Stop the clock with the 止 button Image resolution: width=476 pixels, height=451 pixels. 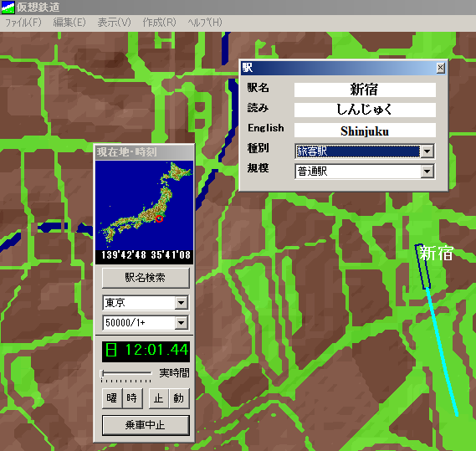[158, 398]
